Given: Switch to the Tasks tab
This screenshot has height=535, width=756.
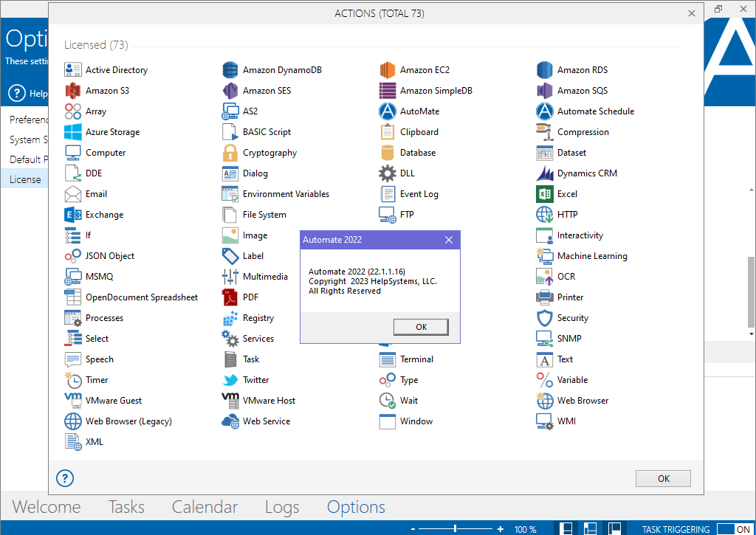Looking at the screenshot, I should pyautogui.click(x=126, y=506).
